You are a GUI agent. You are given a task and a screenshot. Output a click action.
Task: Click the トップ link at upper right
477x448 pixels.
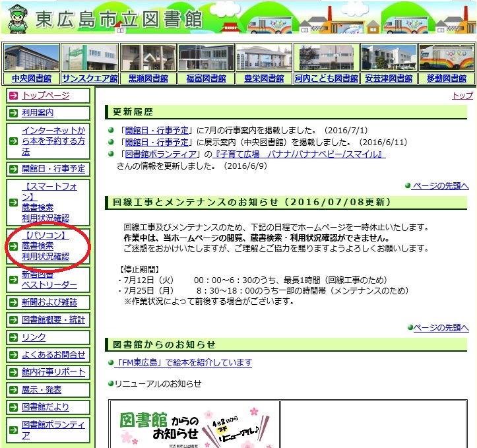tap(462, 96)
